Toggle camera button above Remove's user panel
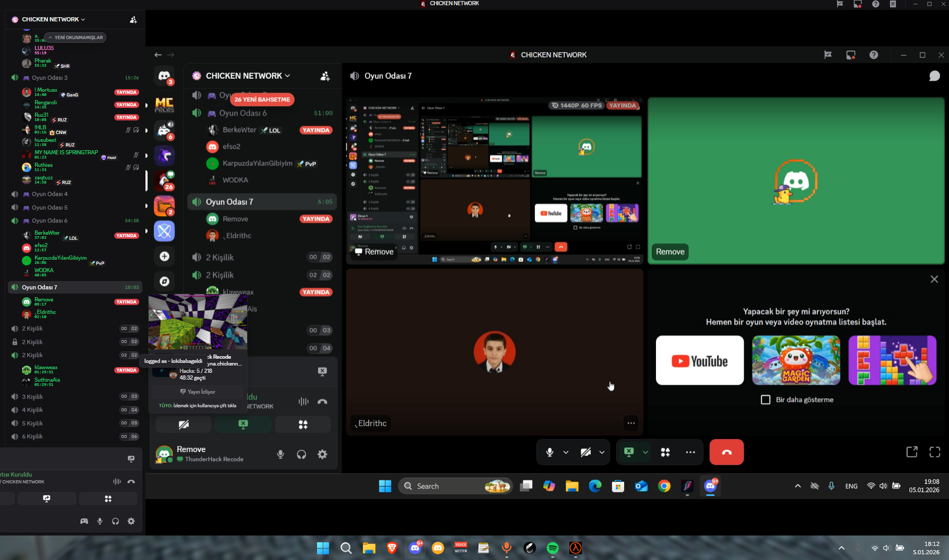The height and width of the screenshot is (560, 949). (x=184, y=424)
